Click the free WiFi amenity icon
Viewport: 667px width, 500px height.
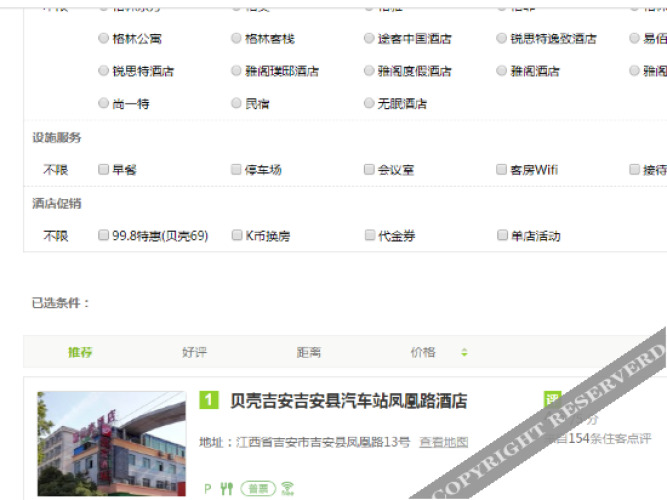point(288,488)
